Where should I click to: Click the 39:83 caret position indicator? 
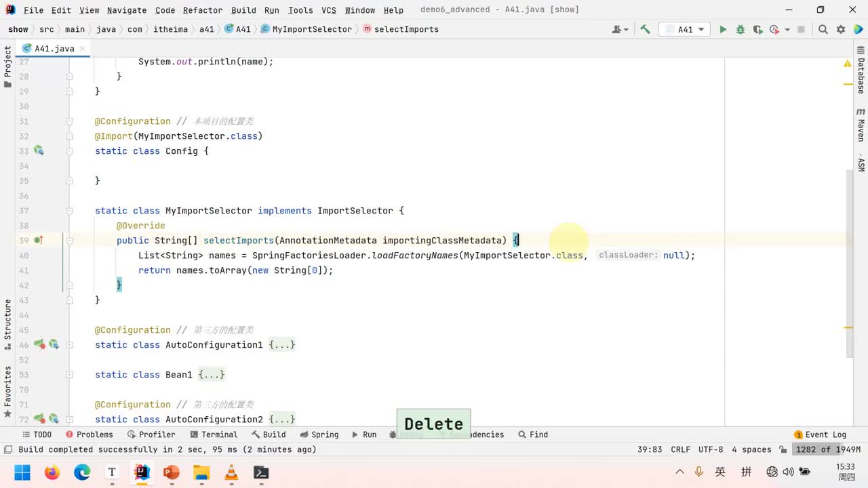pos(650,449)
